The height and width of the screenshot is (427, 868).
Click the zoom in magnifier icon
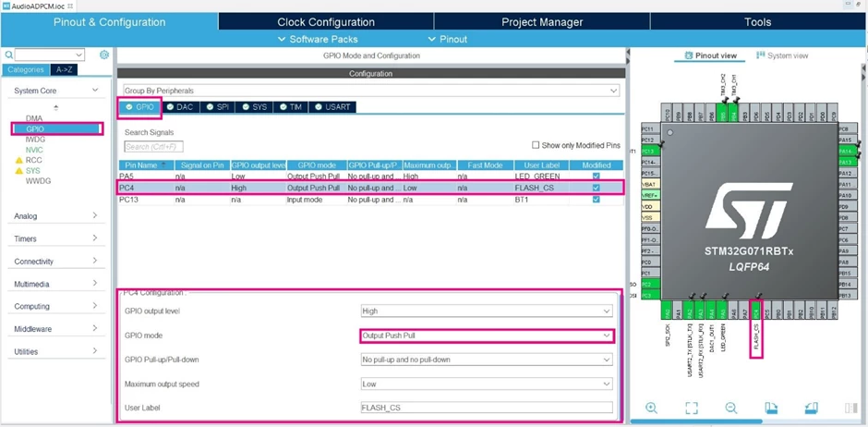[652, 409]
